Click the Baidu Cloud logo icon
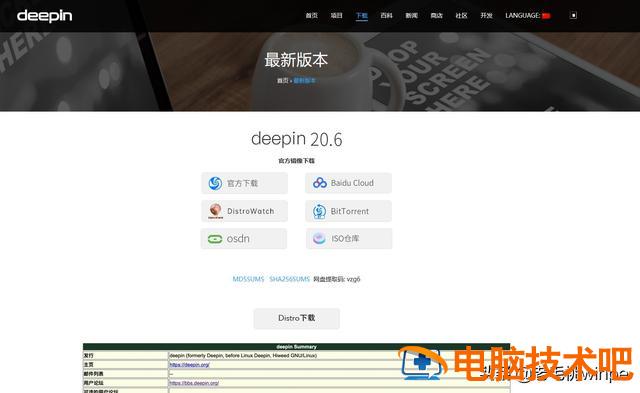 [x=320, y=183]
